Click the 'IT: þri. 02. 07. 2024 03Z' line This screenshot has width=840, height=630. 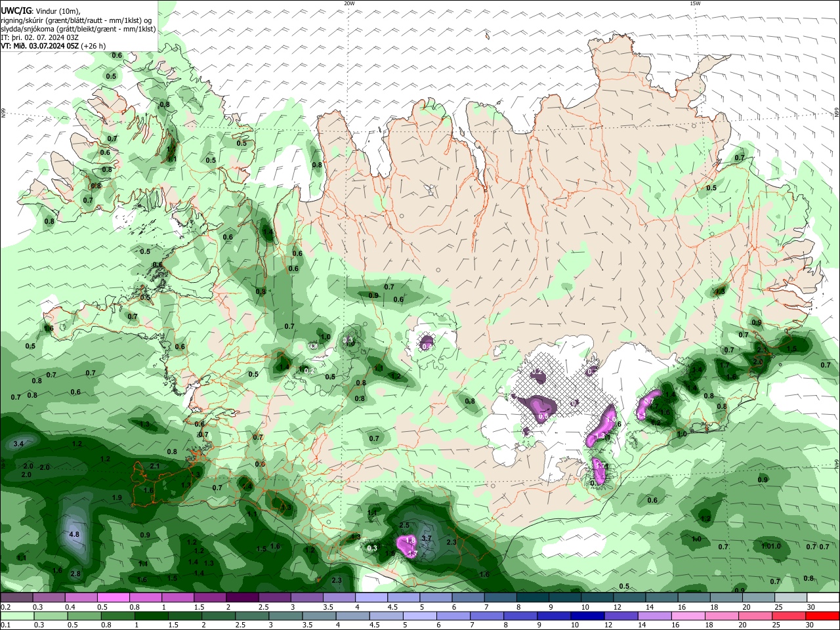coord(40,37)
